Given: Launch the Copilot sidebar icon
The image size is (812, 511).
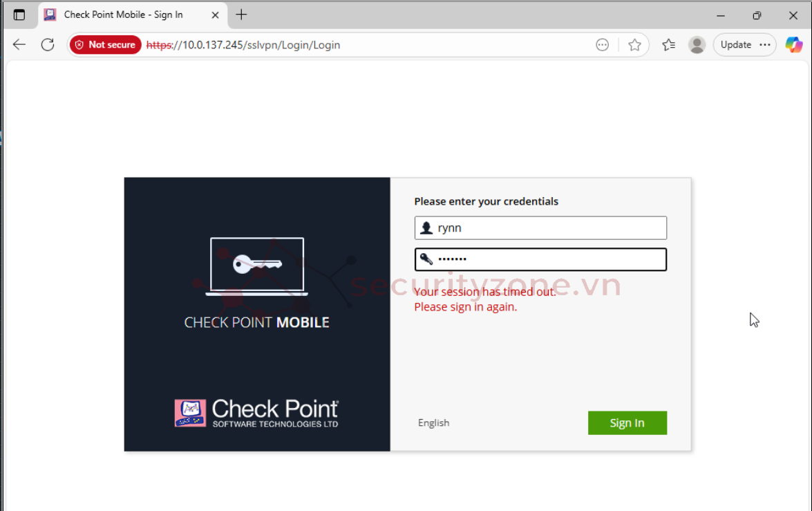Looking at the screenshot, I should (x=794, y=45).
